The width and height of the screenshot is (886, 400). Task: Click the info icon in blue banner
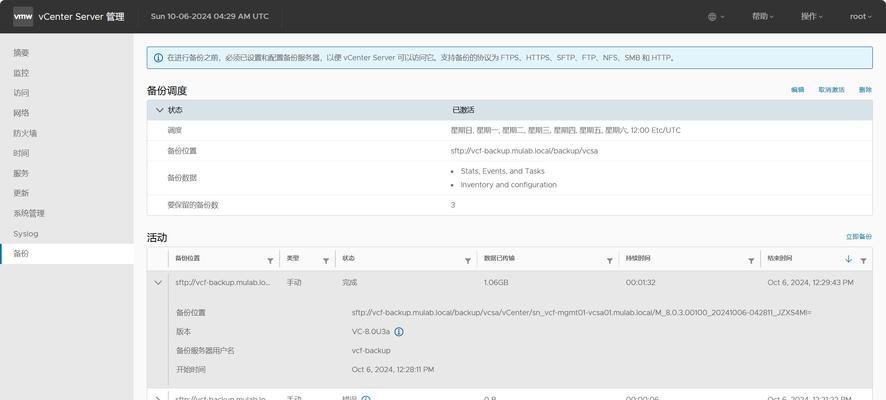(x=158, y=58)
